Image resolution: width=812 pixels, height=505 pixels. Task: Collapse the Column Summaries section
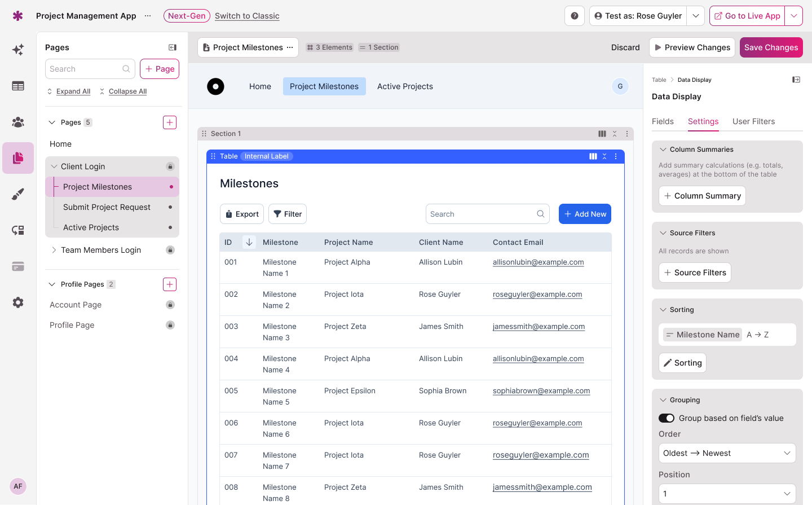[x=663, y=150]
